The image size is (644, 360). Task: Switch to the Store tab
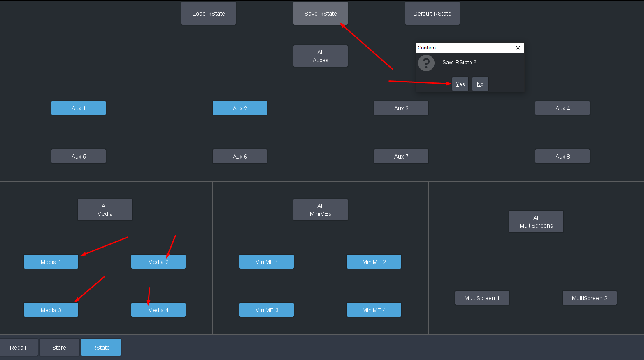click(59, 347)
